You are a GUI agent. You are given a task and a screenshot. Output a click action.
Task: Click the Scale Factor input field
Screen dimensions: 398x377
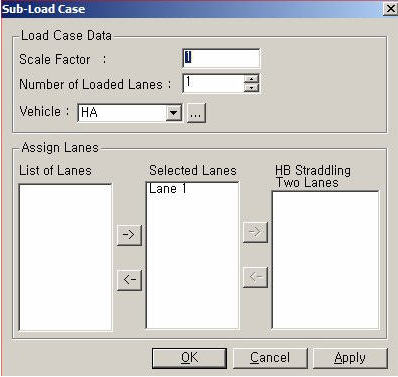click(221, 59)
